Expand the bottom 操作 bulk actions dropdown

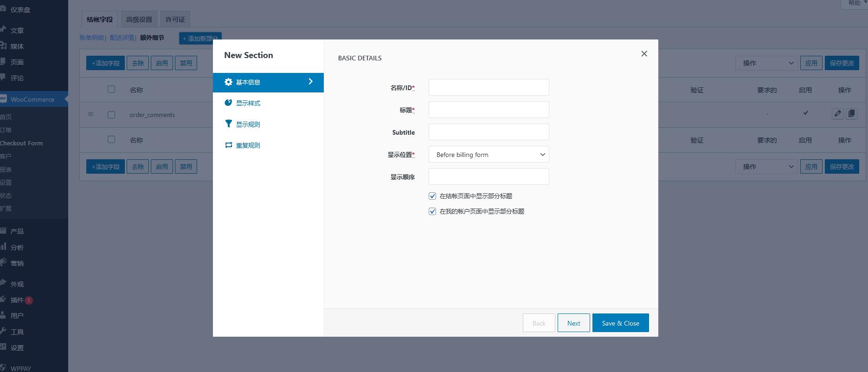[766, 167]
